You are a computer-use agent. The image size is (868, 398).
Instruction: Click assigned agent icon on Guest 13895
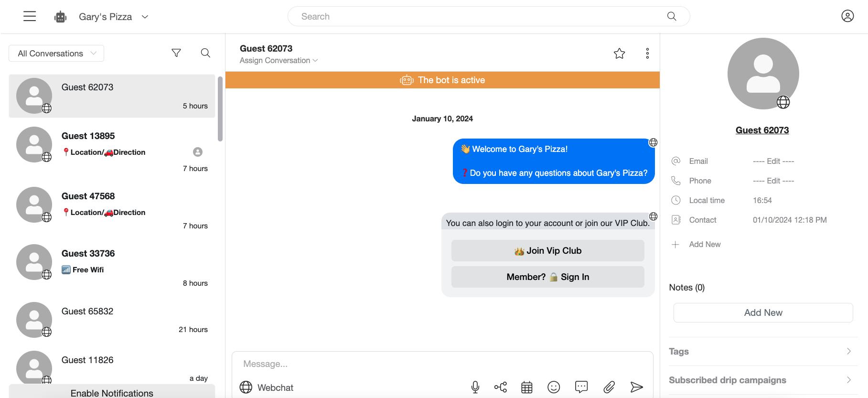click(198, 152)
